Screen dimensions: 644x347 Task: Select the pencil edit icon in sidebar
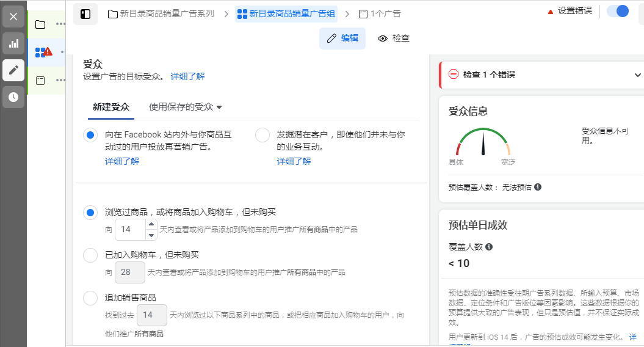click(13, 70)
